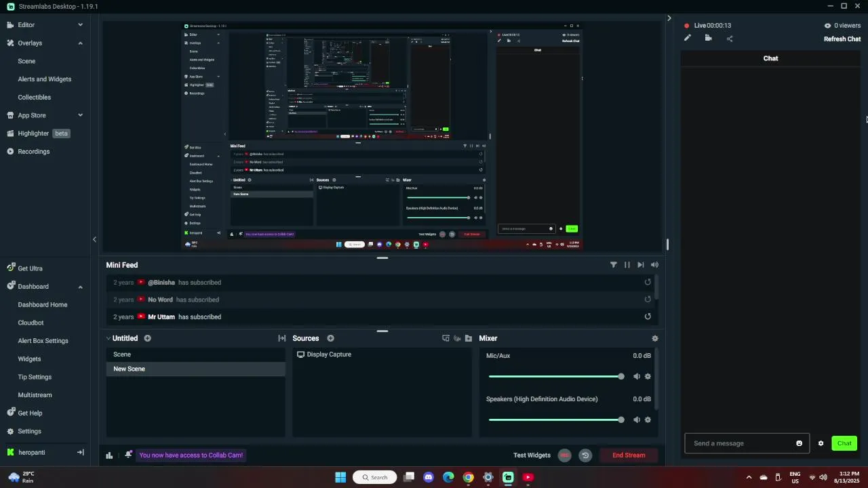Start recording with REC button
868x488 pixels.
coord(564,455)
